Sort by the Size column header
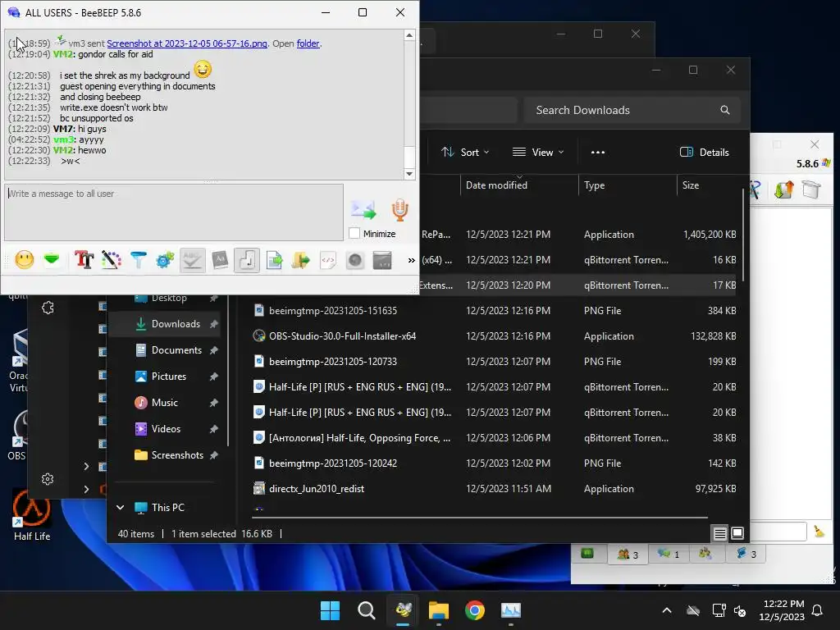840x630 pixels. click(708, 185)
